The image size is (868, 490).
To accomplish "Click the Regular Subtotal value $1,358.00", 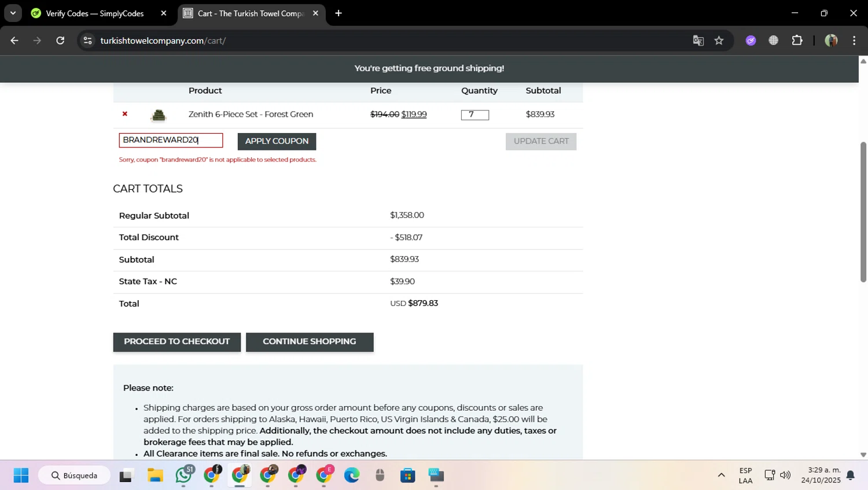I will coord(407,215).
